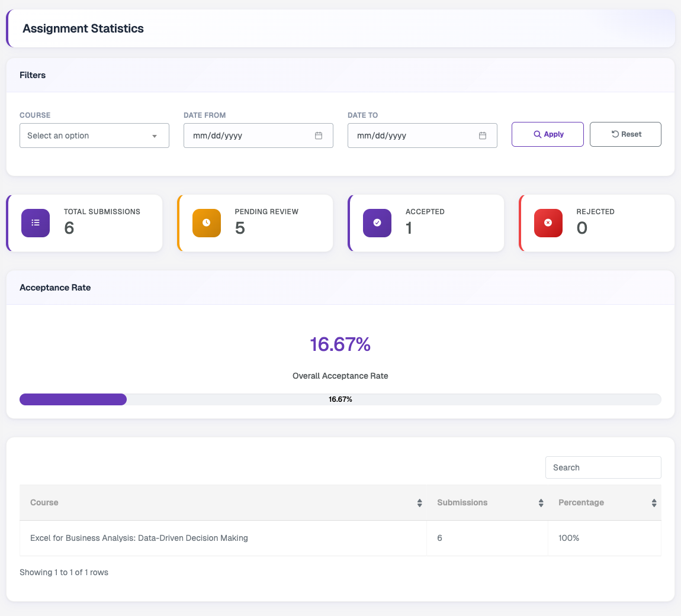Focus the table Search box

603,467
